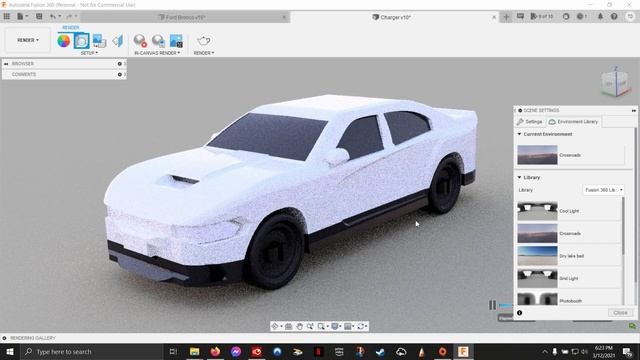This screenshot has height=360, width=640.
Task: Open the Help question mark menu
Action: 614,17
